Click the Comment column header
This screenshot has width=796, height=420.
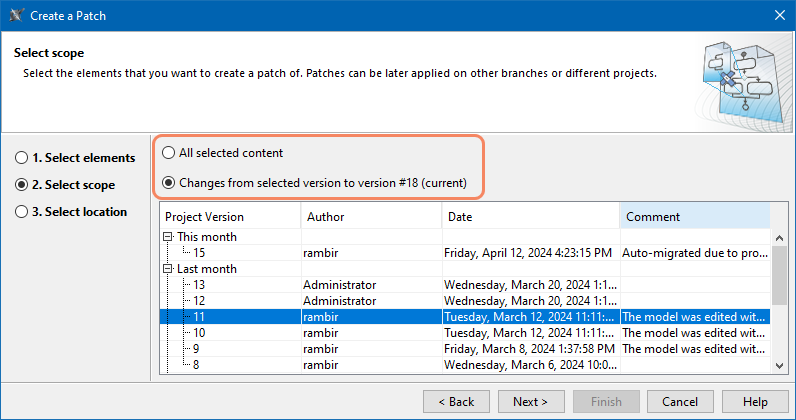[694, 217]
